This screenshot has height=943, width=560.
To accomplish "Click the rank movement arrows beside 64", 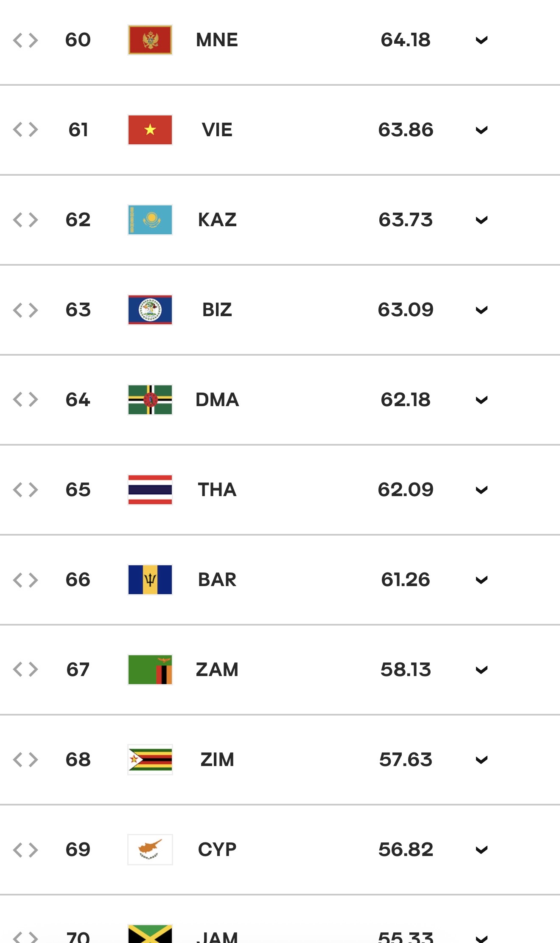I will [x=25, y=400].
